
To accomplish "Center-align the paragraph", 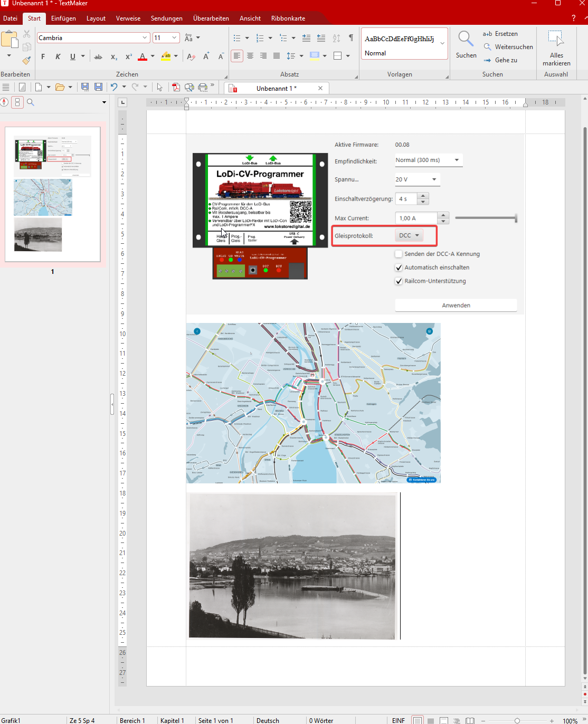I will pyautogui.click(x=250, y=56).
